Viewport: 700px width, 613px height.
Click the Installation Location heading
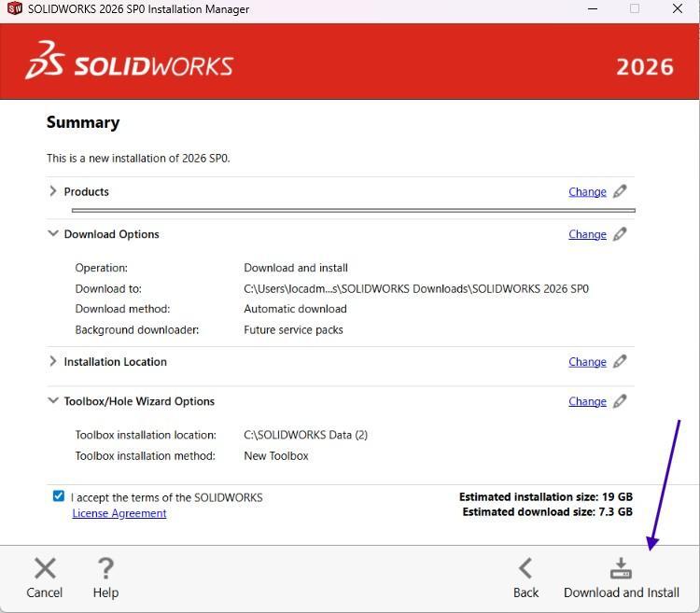coord(115,362)
